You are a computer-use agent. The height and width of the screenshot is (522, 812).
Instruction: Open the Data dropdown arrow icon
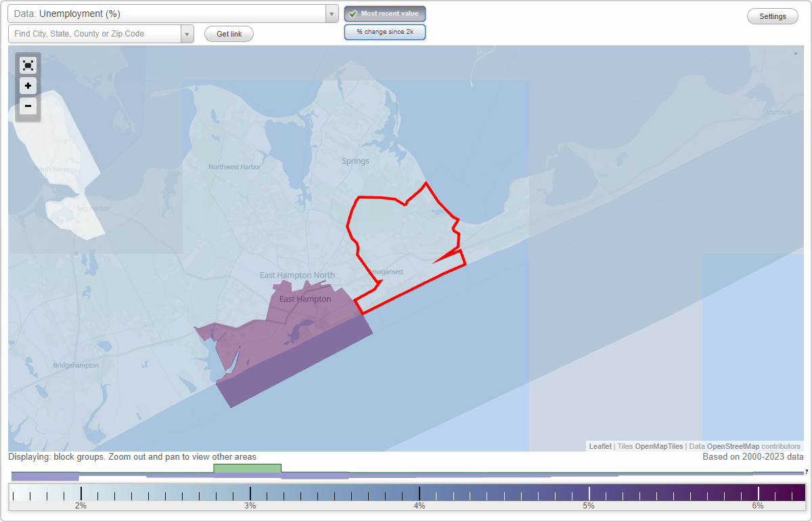click(331, 13)
